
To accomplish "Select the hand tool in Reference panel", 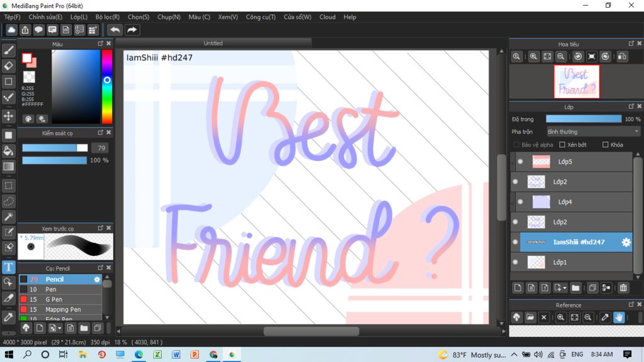I will tap(619, 317).
